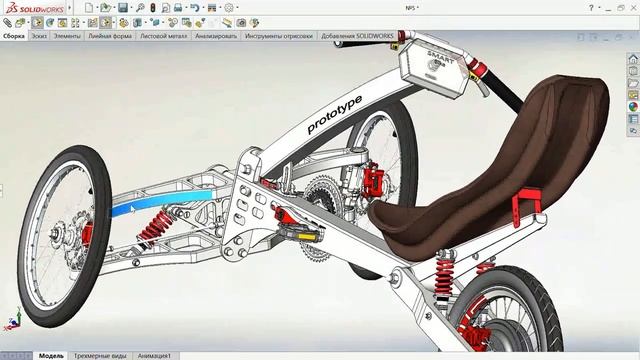640x360 pixels.
Task: Open the Print dropdown arrow
Action: (x=186, y=7)
